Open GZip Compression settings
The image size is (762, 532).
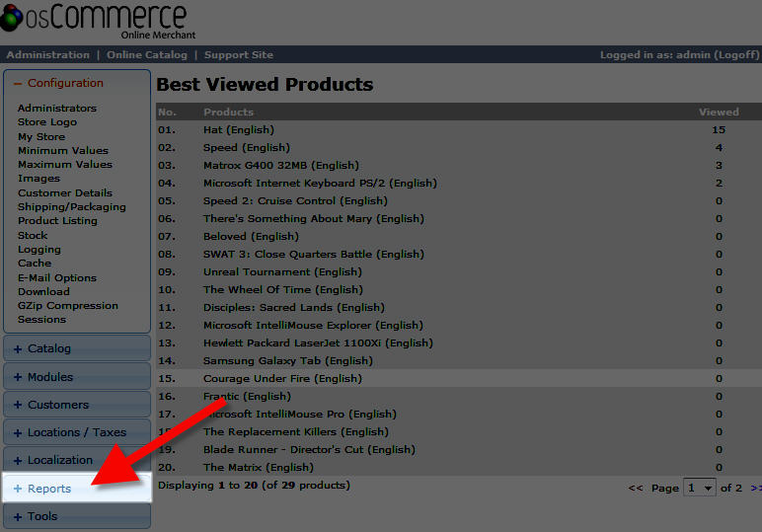(x=67, y=306)
